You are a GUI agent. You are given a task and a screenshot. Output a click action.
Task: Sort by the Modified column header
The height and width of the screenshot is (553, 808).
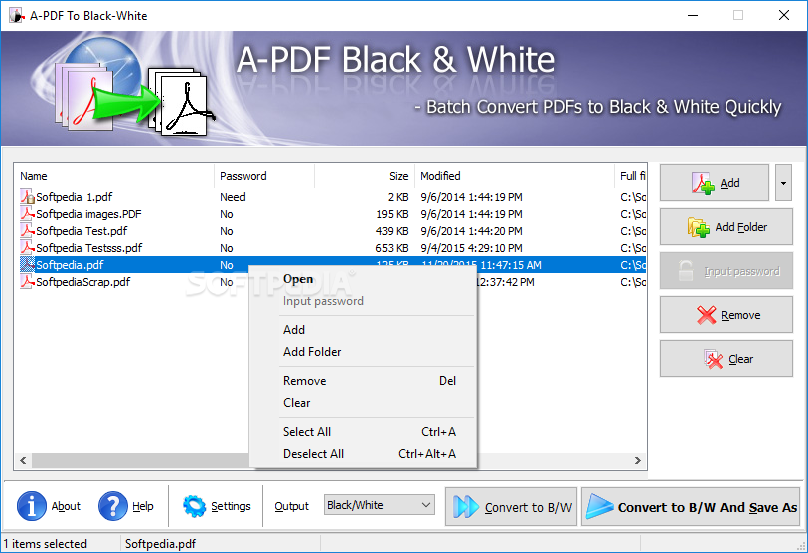514,176
